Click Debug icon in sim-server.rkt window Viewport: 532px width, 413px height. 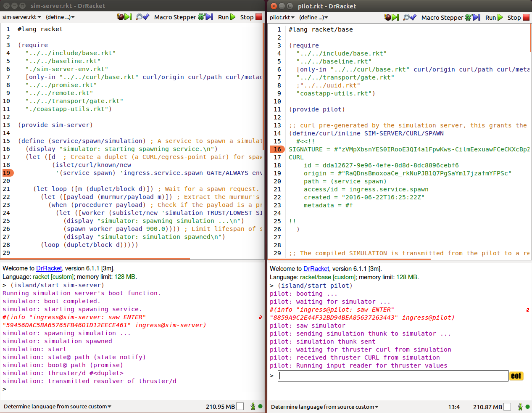(x=124, y=17)
